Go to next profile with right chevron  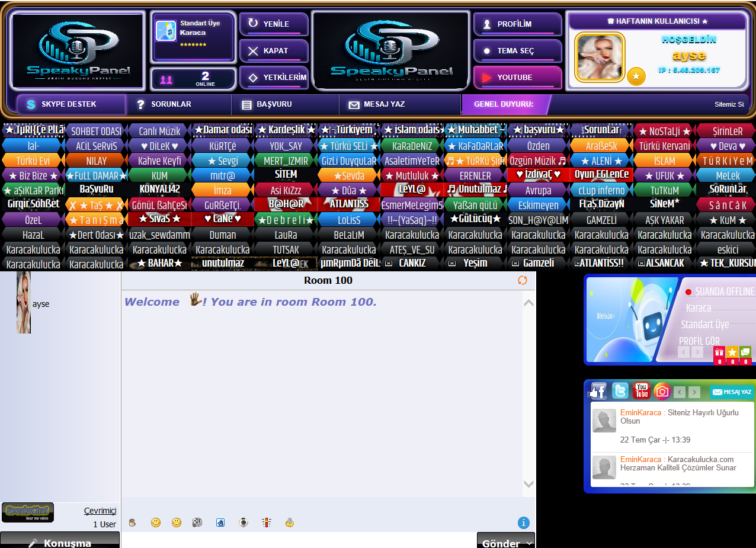697,352
